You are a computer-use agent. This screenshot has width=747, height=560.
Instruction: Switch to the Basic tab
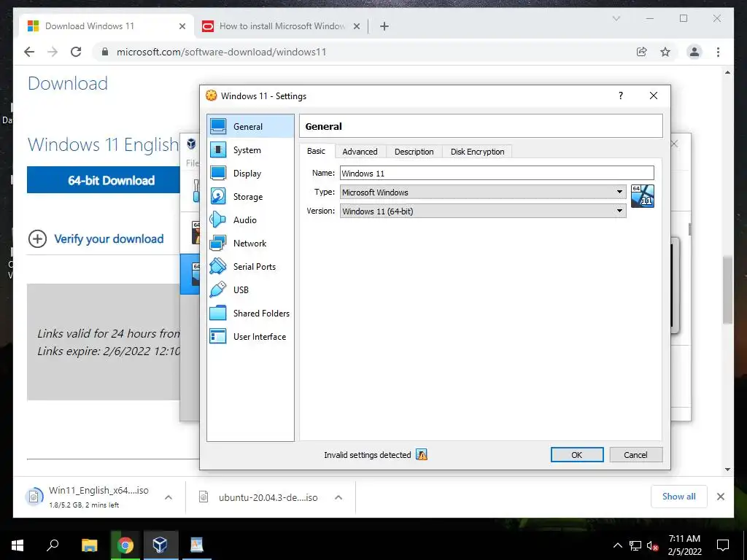[x=316, y=151]
